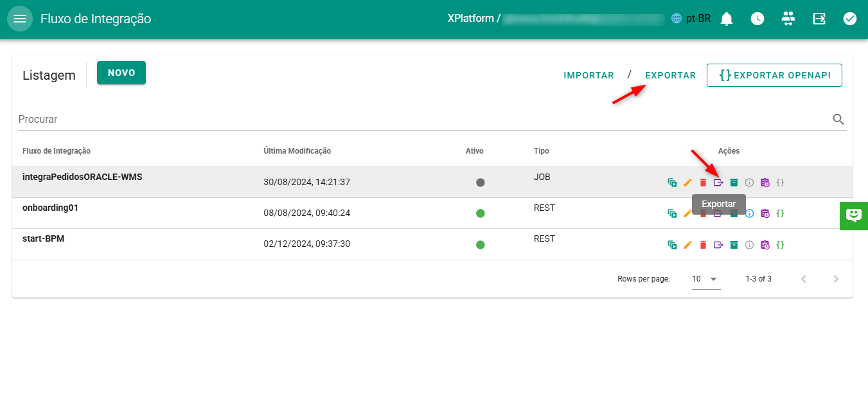Open the rows per page dropdown
Image resolution: width=868 pixels, height=403 pixels.
pyautogui.click(x=706, y=279)
